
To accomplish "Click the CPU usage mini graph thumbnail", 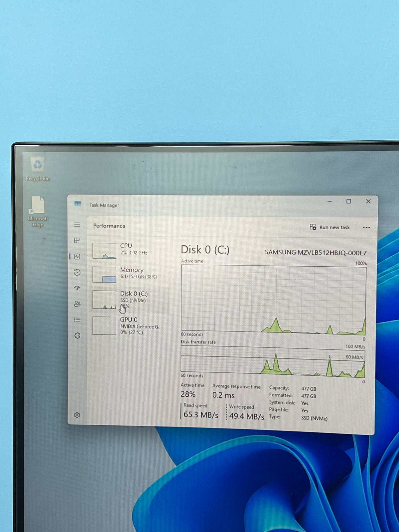I will (104, 251).
